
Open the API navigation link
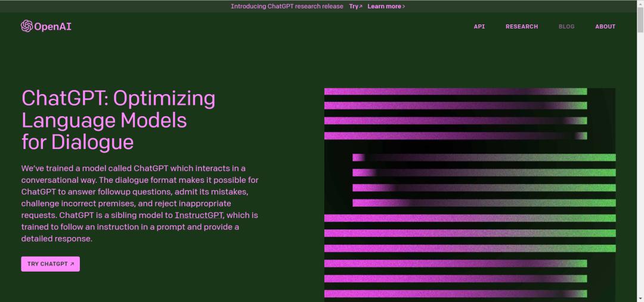(479, 27)
